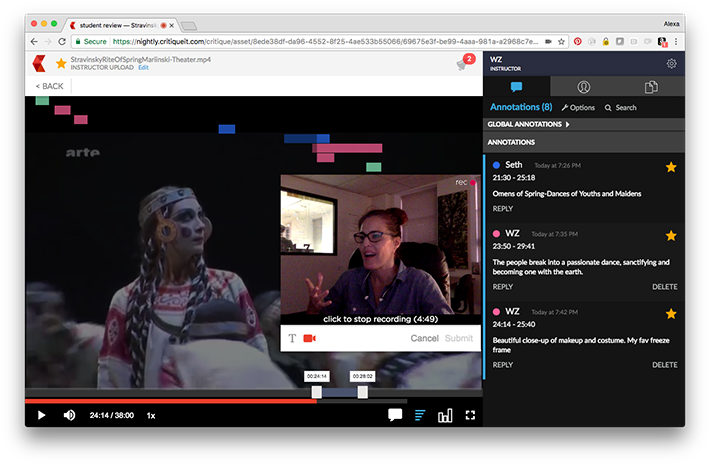Open the bar chart analytics icon
This screenshot has width=709, height=464.
(x=445, y=415)
